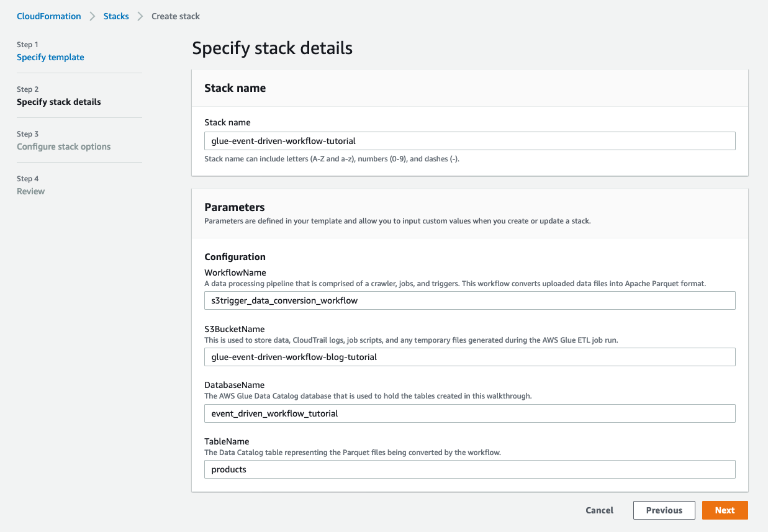Click the Parameters description text

click(397, 221)
